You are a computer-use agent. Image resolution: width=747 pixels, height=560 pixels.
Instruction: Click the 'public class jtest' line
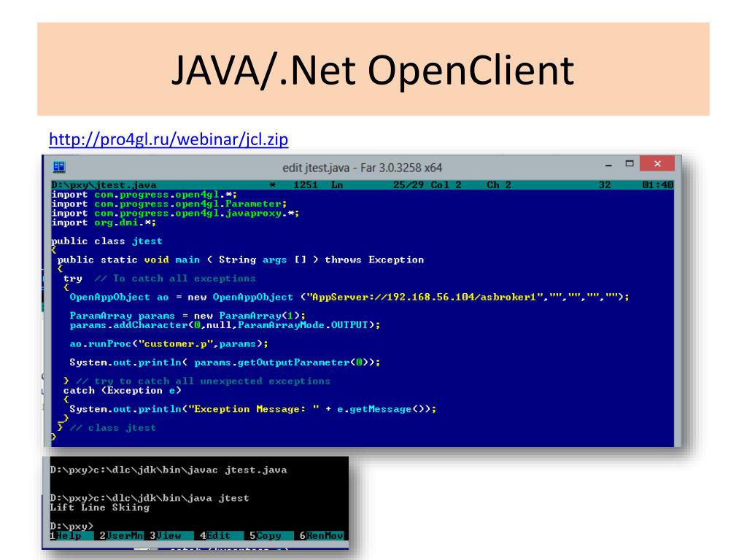tap(107, 241)
